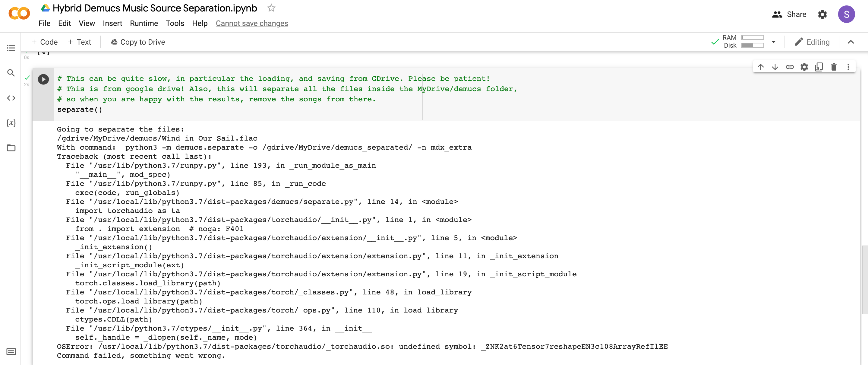
Task: Open cell settings via gear icon
Action: coord(804,67)
